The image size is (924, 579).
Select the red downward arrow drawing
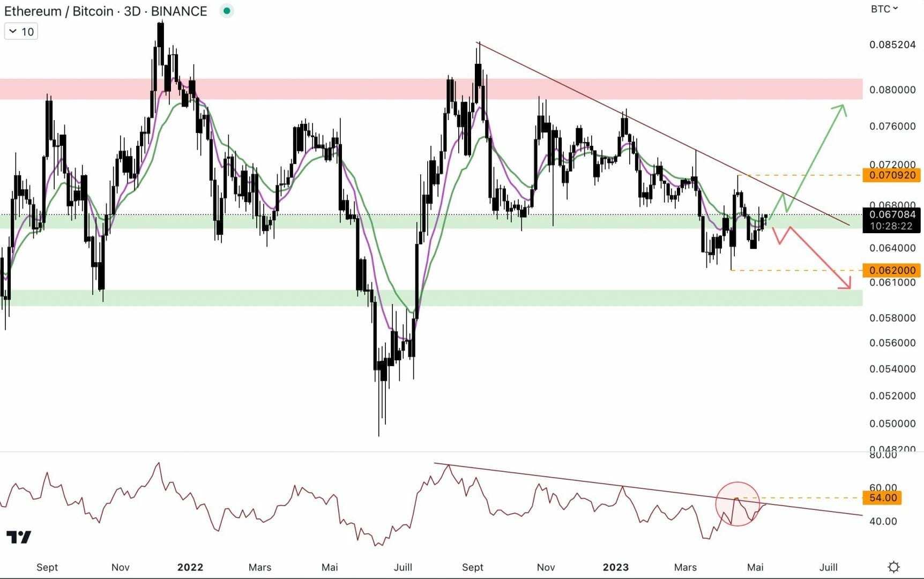pos(820,258)
